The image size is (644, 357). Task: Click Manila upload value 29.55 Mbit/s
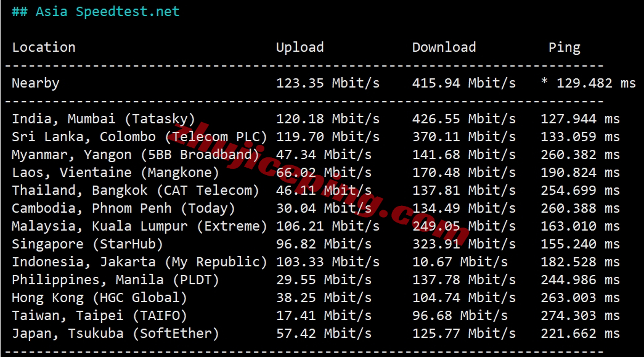[324, 280]
